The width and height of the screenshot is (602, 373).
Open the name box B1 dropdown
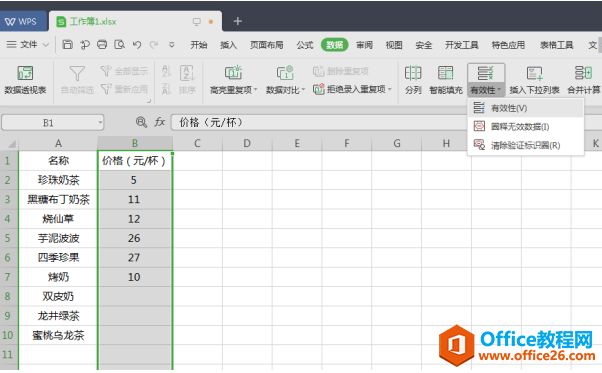click(x=100, y=123)
